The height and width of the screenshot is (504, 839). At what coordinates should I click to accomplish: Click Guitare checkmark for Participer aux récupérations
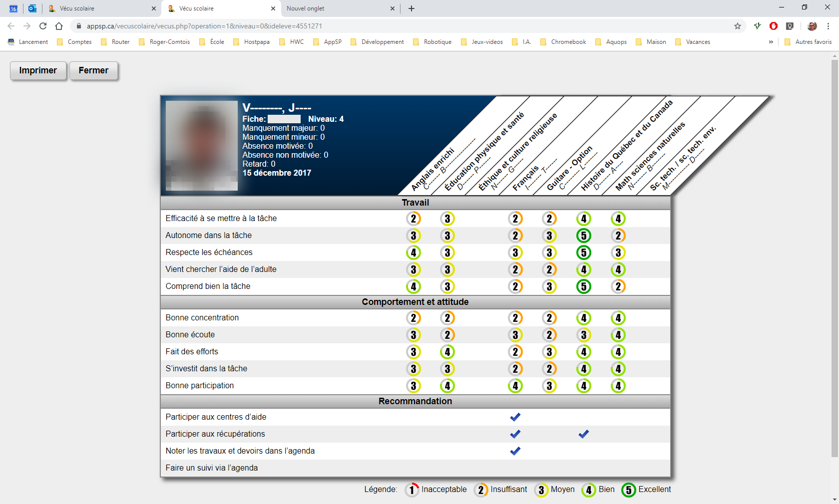pos(584,434)
